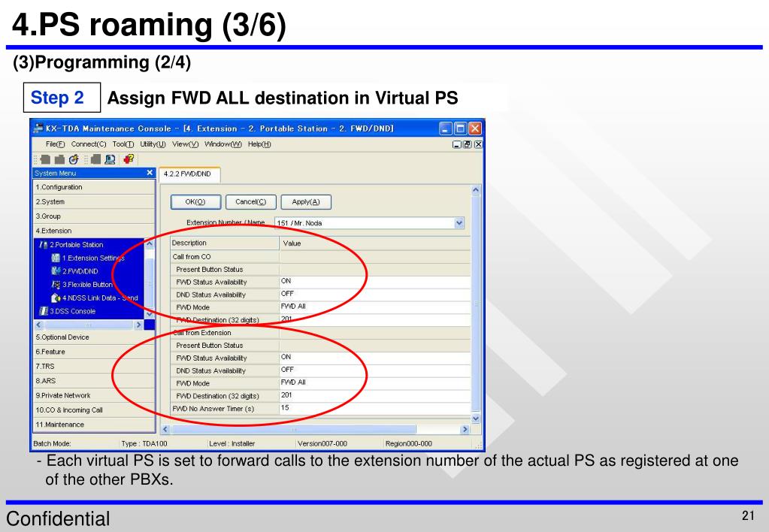The height and width of the screenshot is (532, 769).
Task: Click the 4.NDSS Link Data icon
Action: [x=56, y=298]
